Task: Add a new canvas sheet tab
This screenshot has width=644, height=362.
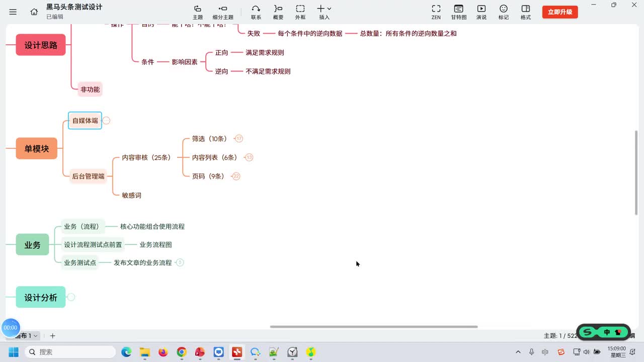Action: tap(52, 336)
